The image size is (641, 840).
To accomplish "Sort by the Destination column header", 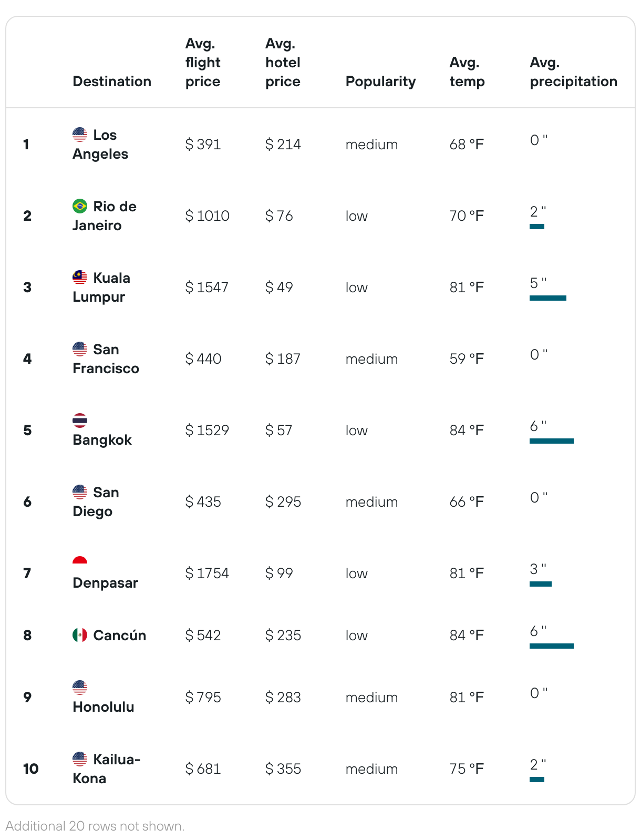I will click(112, 81).
